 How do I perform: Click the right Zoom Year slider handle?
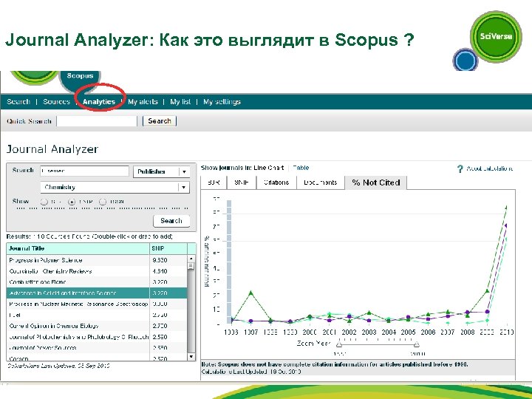[x=417, y=344]
